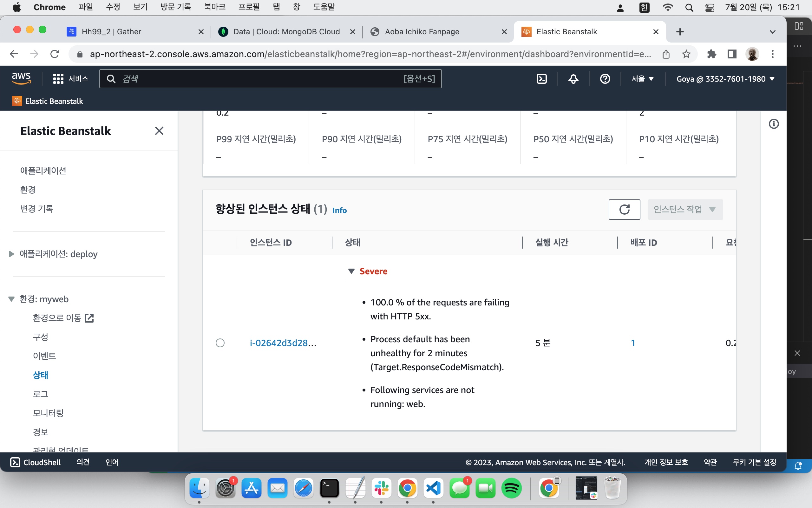Screen dimensions: 812x508
Task: Open CloudShell from the footer
Action: pyautogui.click(x=36, y=462)
